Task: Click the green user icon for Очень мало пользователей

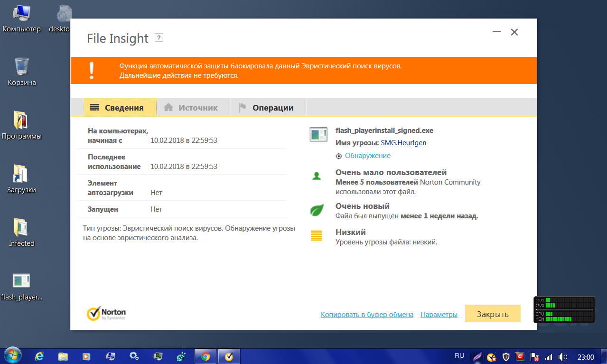Action: tap(317, 176)
